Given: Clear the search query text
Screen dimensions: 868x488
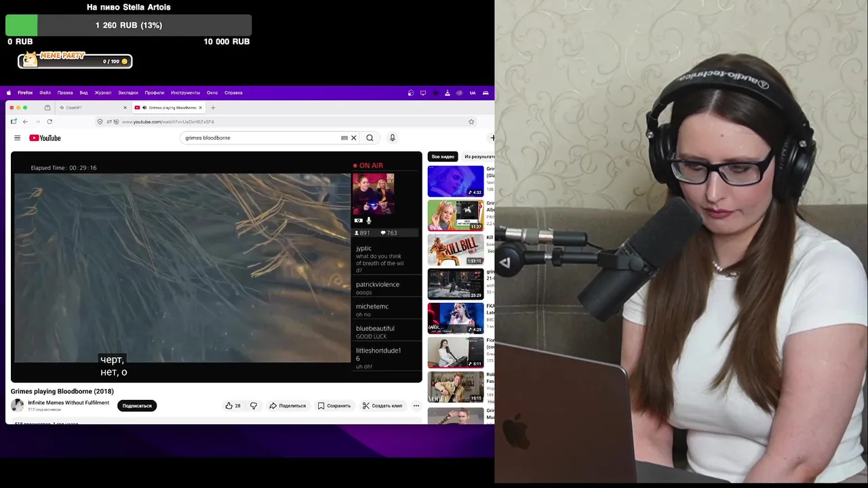Looking at the screenshot, I should 353,138.
